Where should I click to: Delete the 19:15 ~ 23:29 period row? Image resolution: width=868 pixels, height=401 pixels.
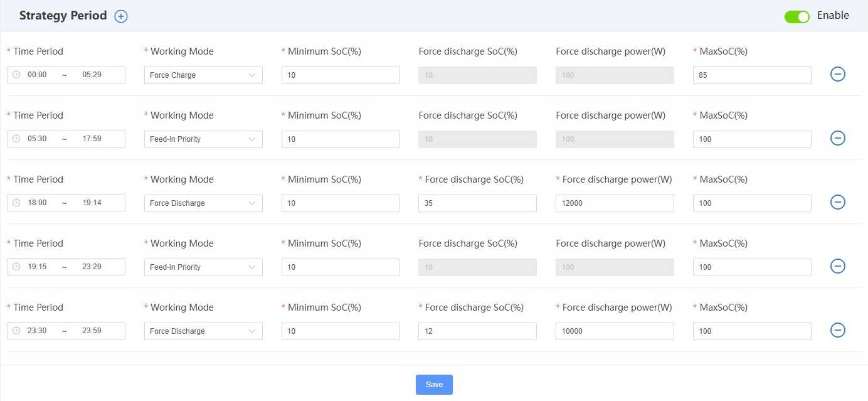(x=837, y=266)
